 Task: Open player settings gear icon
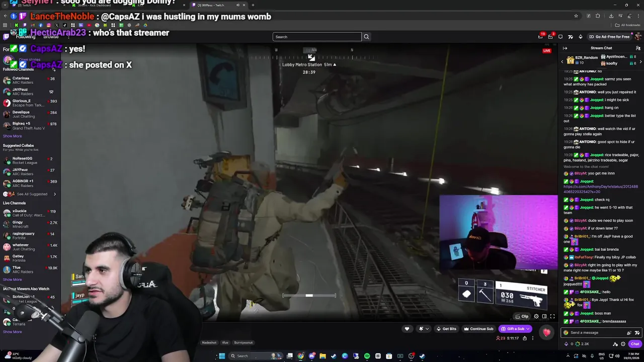[x=536, y=316]
